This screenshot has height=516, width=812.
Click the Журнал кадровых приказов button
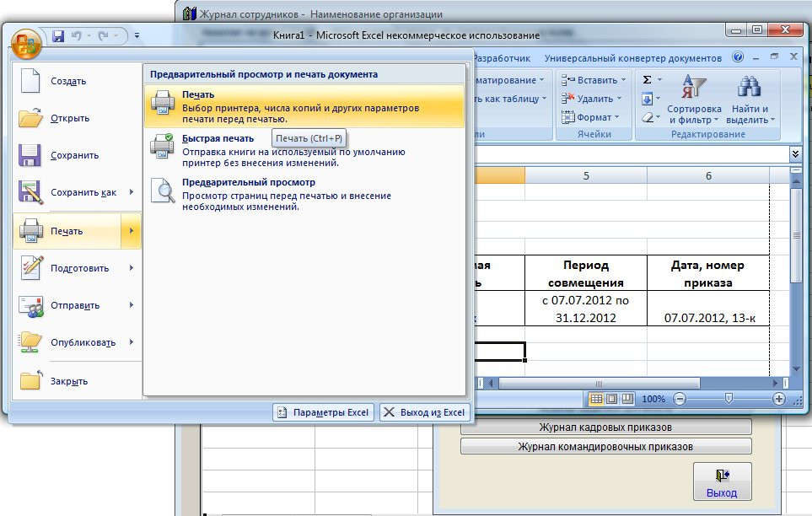[605, 427]
